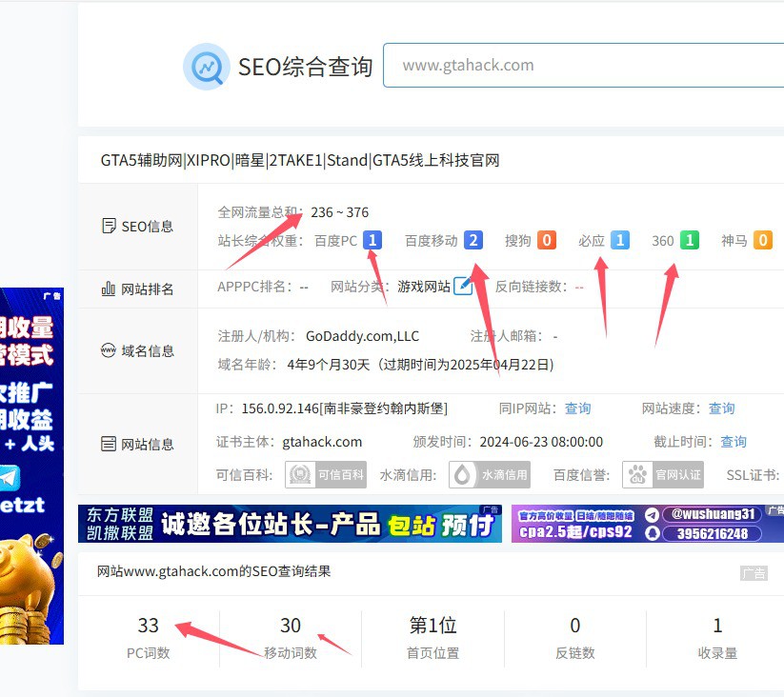The width and height of the screenshot is (784, 697).
Task: Open the 官网认证 Baidu reputation badge
Action: [x=663, y=474]
